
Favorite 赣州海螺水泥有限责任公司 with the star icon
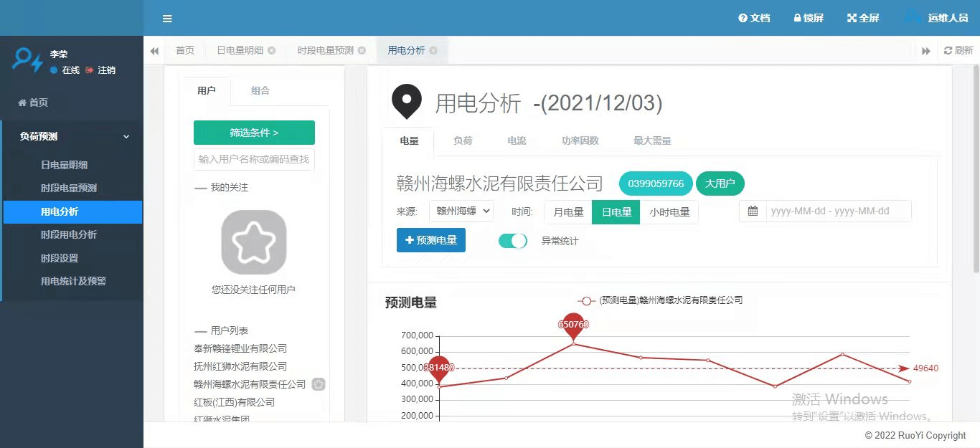click(x=319, y=384)
